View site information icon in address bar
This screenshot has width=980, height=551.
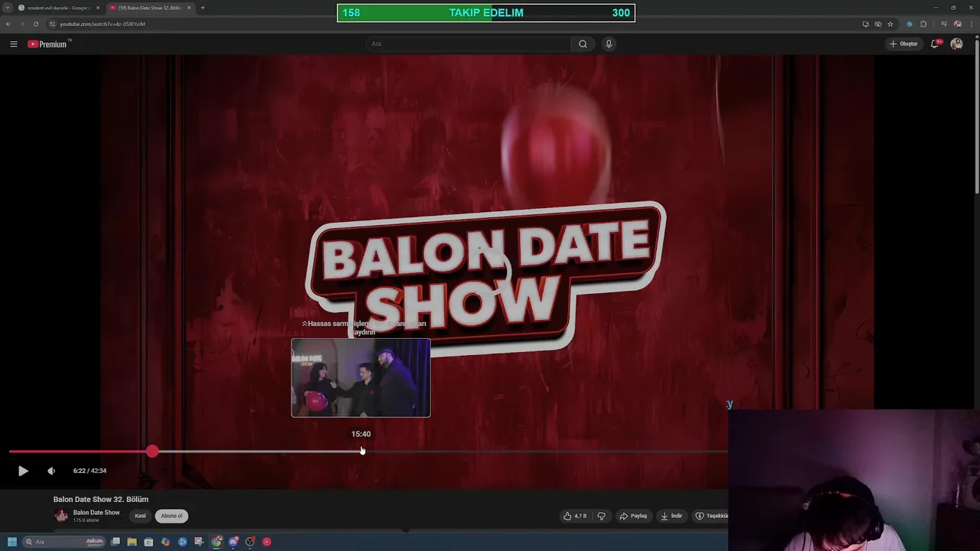[x=52, y=24]
